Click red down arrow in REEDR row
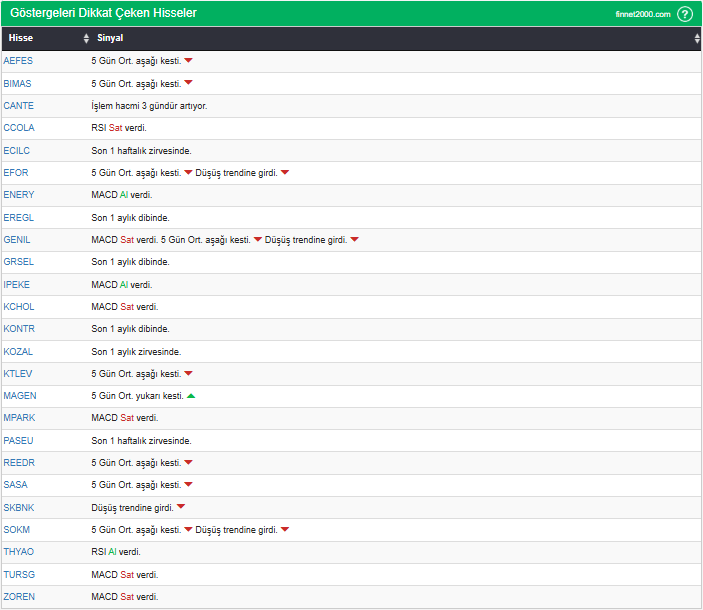 pos(188,463)
